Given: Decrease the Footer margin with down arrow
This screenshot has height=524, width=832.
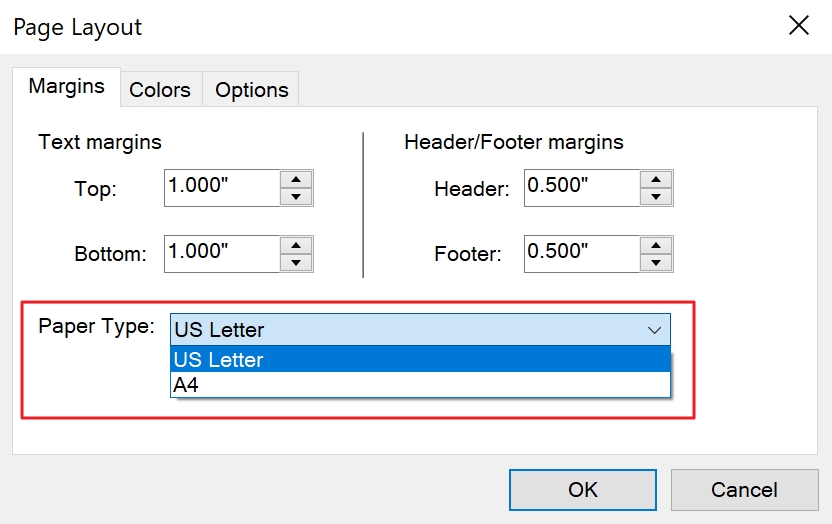Looking at the screenshot, I should point(656,262).
